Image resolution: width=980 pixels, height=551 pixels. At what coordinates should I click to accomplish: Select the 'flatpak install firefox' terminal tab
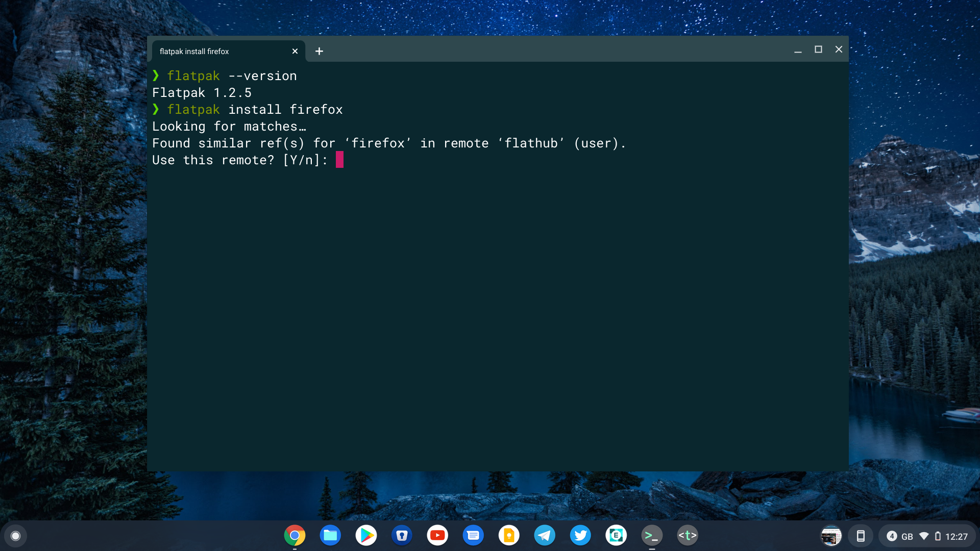point(229,51)
